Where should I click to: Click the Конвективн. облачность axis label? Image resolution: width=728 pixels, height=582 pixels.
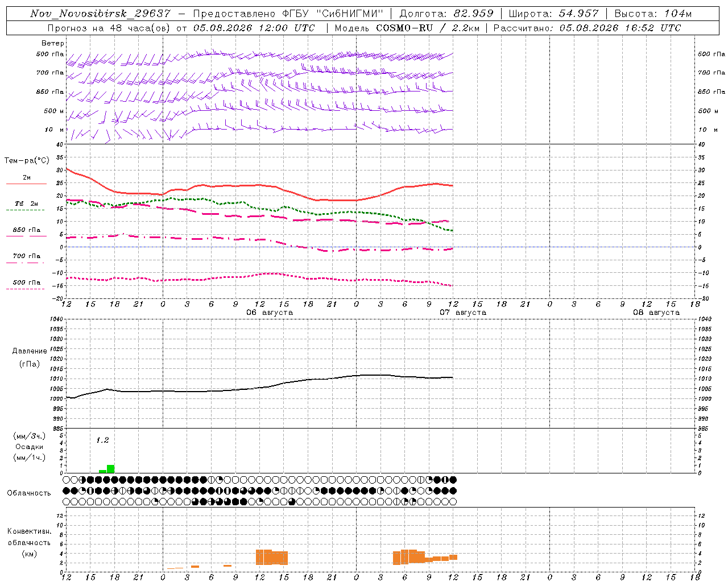(x=29, y=542)
